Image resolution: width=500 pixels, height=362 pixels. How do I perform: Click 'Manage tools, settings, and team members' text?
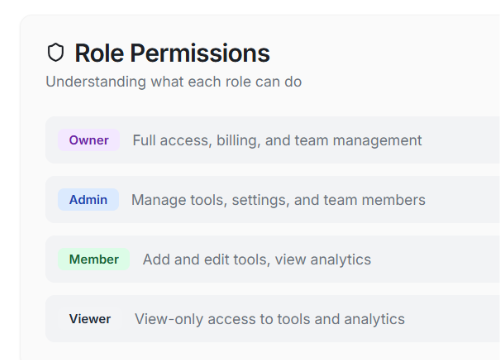(x=278, y=200)
